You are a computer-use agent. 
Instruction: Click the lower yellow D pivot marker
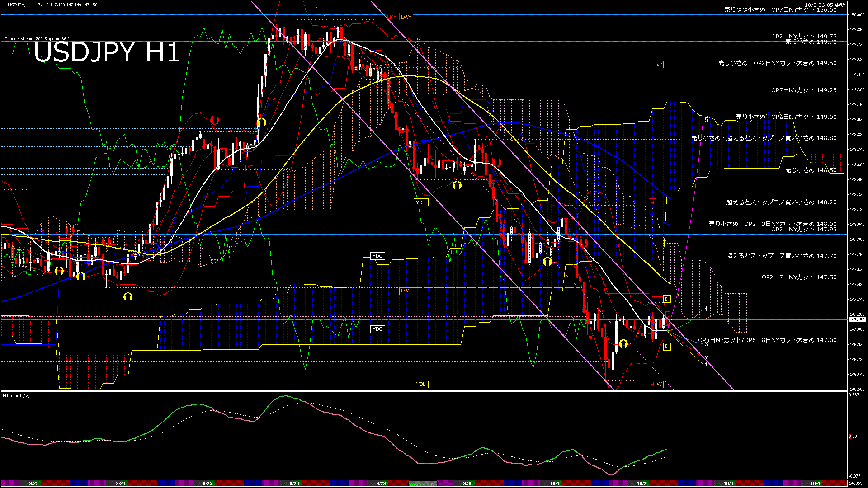(666, 347)
